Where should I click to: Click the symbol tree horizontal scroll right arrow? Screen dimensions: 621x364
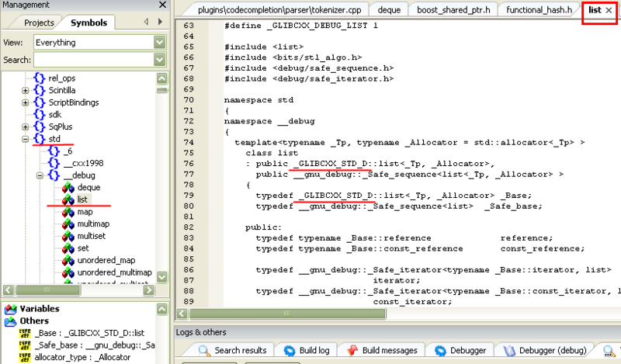pos(149,290)
